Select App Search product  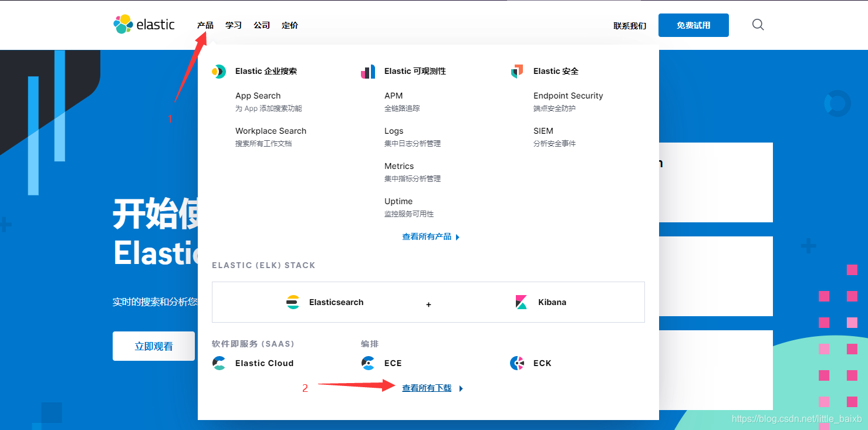[x=258, y=96]
